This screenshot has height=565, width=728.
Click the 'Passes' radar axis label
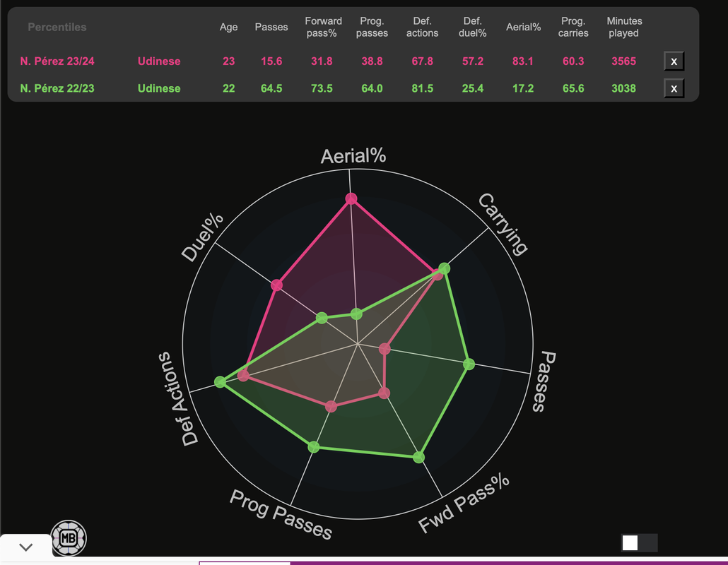[x=545, y=381]
